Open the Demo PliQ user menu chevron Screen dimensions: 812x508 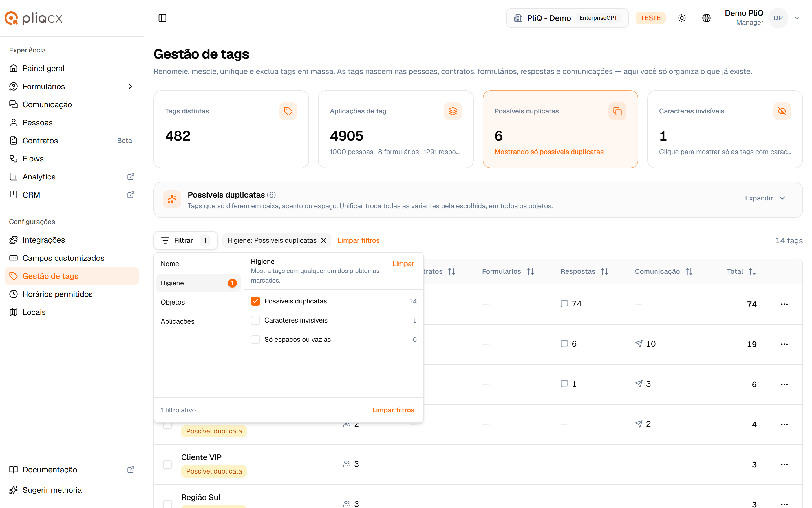(x=796, y=18)
